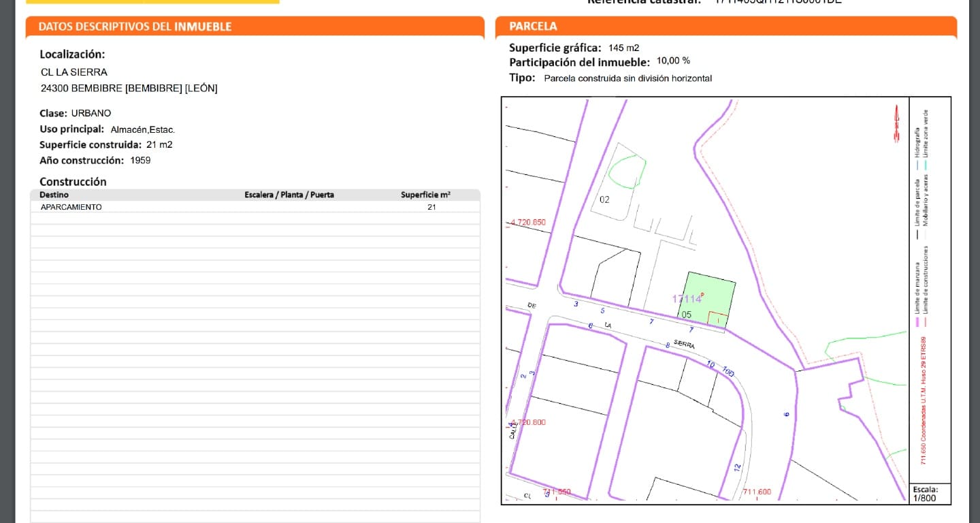Click the 'CL LA SIERRA' address text
Viewport: 980px width, 523px height.
point(74,72)
